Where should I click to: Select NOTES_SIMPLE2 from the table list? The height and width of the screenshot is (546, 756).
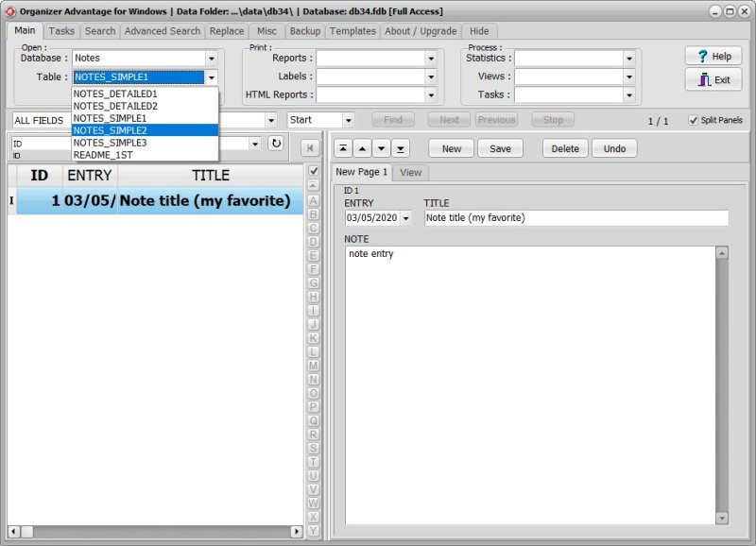145,130
